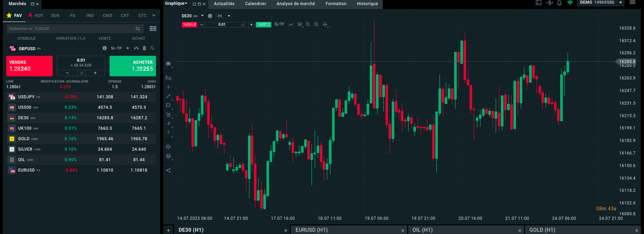Screen dimensions: 644x234
Task: Click the plus icon in GBPUSD row
Action: coord(127,48)
